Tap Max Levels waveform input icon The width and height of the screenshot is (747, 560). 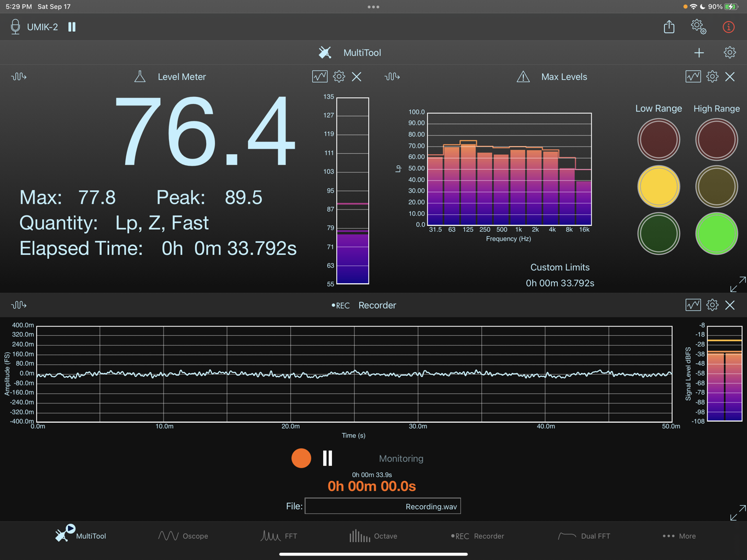point(392,77)
